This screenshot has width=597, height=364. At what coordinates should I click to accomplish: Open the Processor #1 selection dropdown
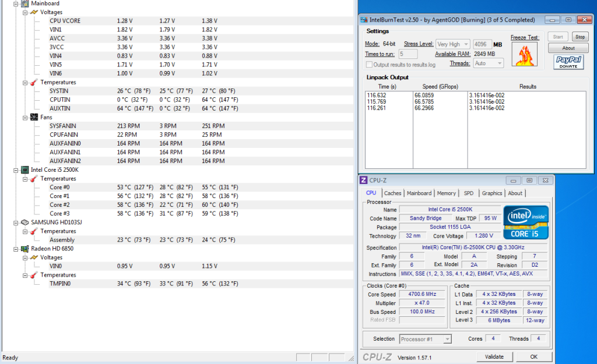425,339
